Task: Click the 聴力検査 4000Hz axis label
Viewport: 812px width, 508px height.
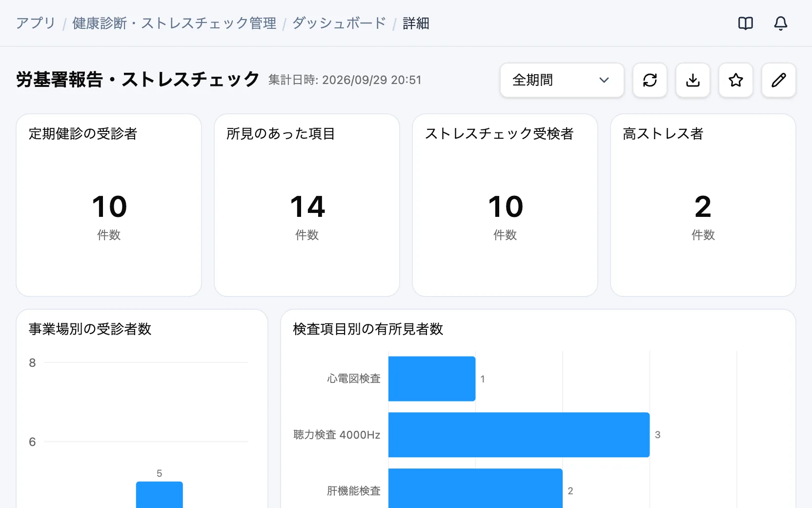Action: click(337, 435)
